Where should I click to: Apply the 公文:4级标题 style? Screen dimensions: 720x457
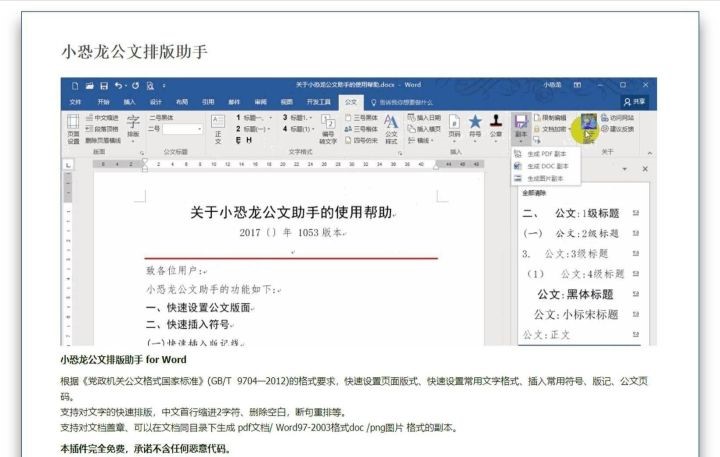581,274
